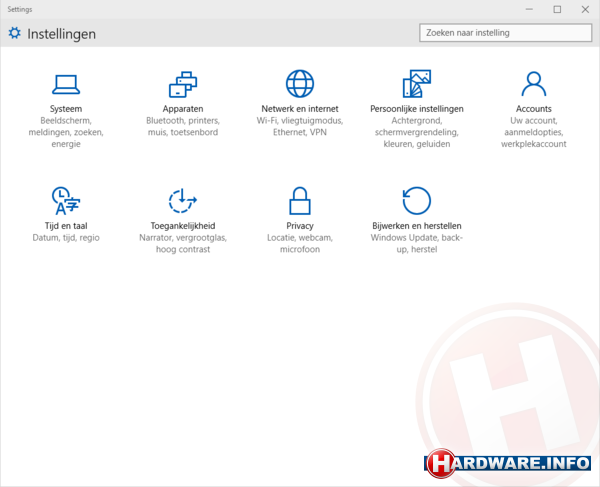
Task: Close the Settings window
Action: pos(585,9)
